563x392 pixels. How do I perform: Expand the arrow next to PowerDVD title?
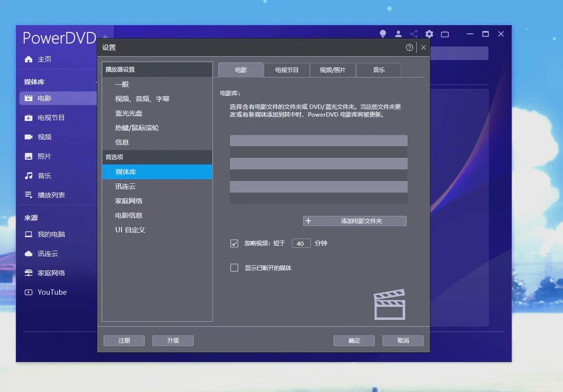pyautogui.click(x=105, y=36)
